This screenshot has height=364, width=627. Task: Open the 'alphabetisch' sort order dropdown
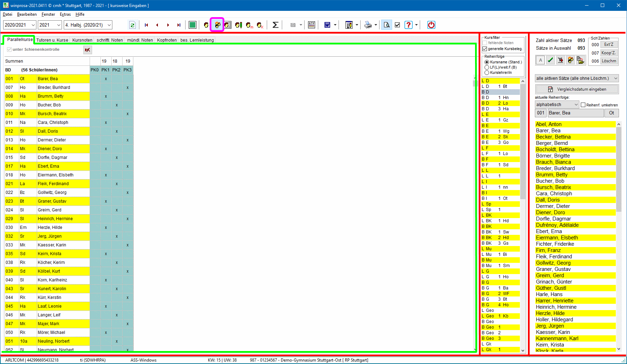click(x=557, y=105)
